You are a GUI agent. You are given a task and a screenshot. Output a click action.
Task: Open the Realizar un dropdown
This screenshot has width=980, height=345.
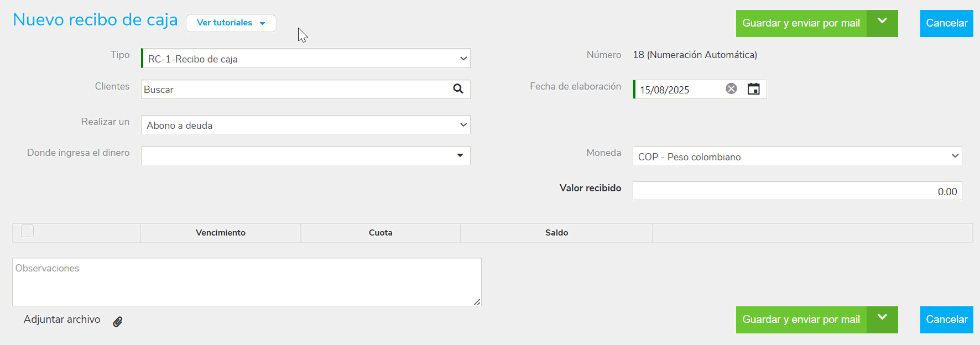click(305, 125)
